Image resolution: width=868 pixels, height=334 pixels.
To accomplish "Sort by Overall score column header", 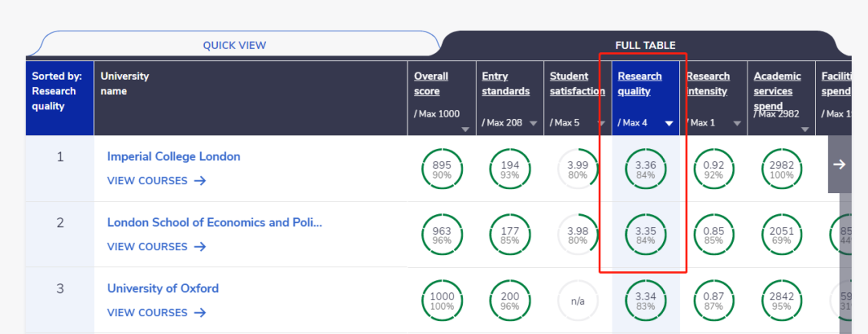I will pos(431,84).
